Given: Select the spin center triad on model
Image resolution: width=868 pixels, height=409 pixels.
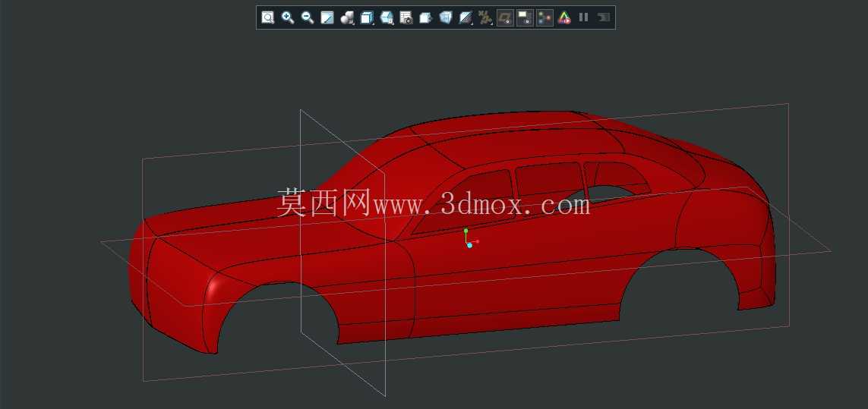Looking at the screenshot, I should point(471,238).
